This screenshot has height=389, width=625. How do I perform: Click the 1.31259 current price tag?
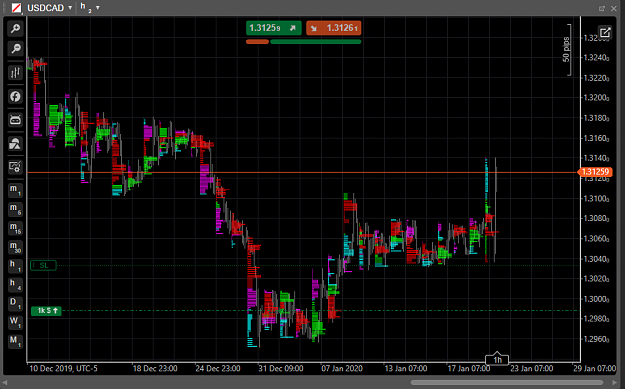[595, 172]
